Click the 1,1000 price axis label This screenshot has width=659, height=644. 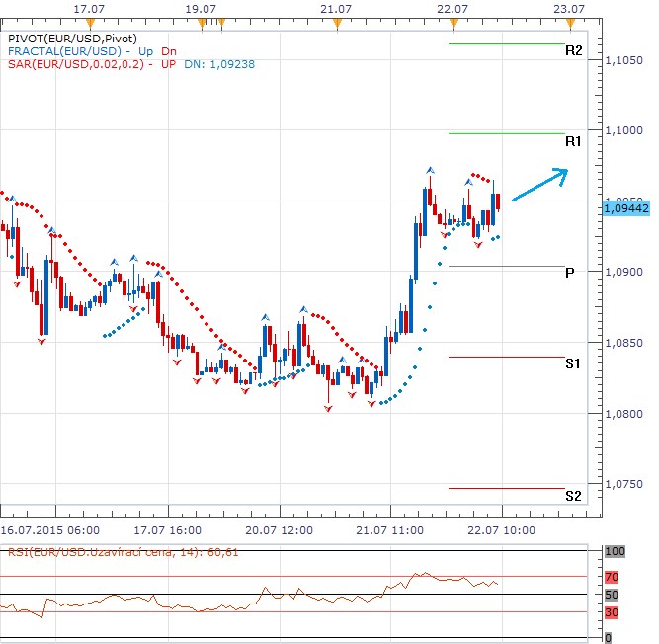click(x=624, y=131)
